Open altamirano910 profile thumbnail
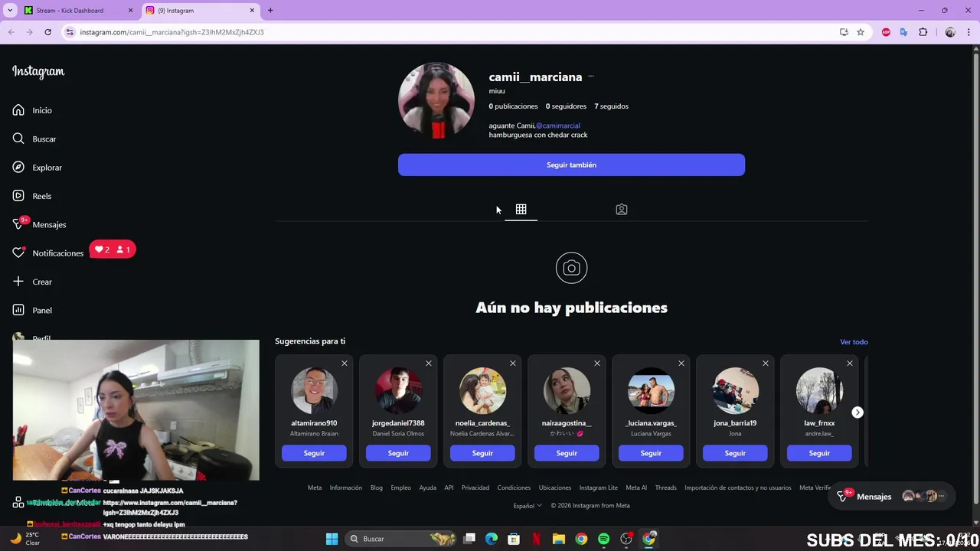Screen dimensions: 980x551 click(314, 391)
